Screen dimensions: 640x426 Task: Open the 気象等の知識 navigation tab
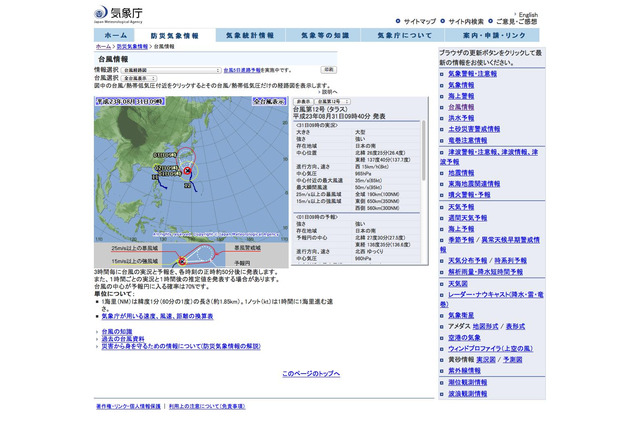click(324, 35)
